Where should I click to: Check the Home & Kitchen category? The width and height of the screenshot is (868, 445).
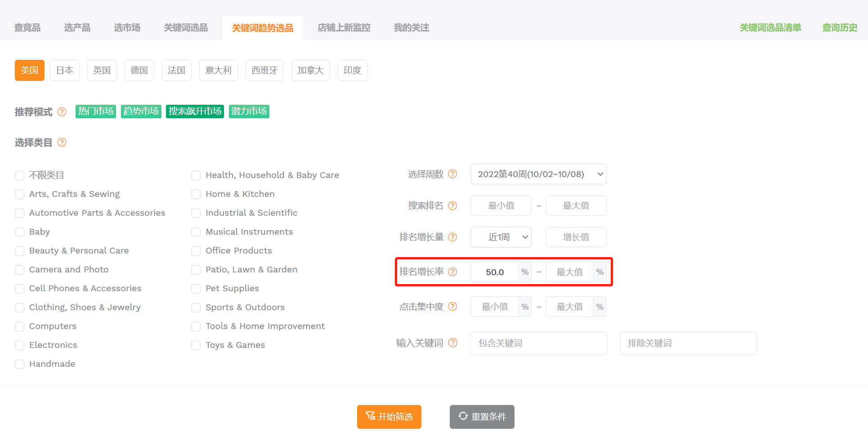196,194
